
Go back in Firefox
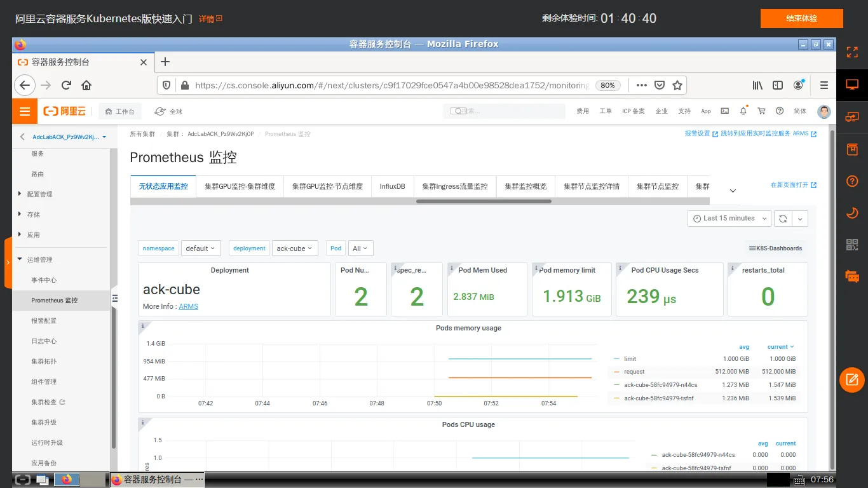point(24,85)
